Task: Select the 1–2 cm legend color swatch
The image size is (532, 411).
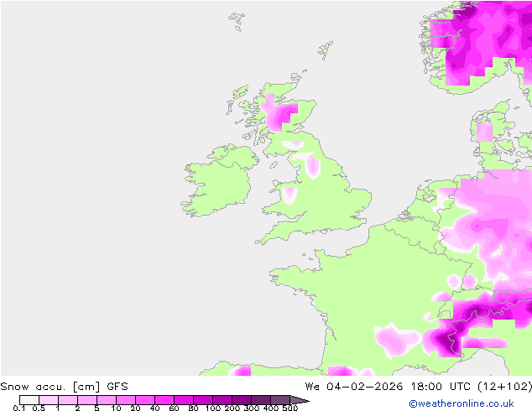Action: pos(67,400)
